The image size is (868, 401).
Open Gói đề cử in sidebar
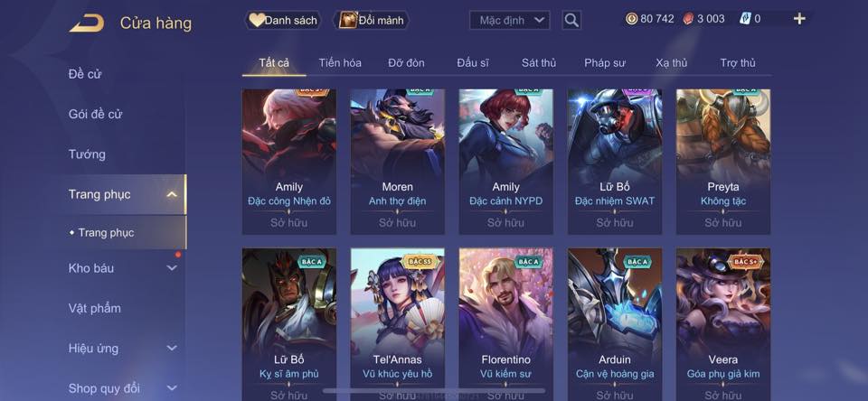[95, 115]
